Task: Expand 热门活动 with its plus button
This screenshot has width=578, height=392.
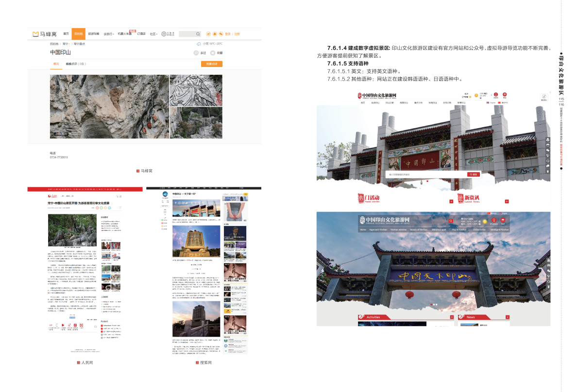Action: click(451, 201)
